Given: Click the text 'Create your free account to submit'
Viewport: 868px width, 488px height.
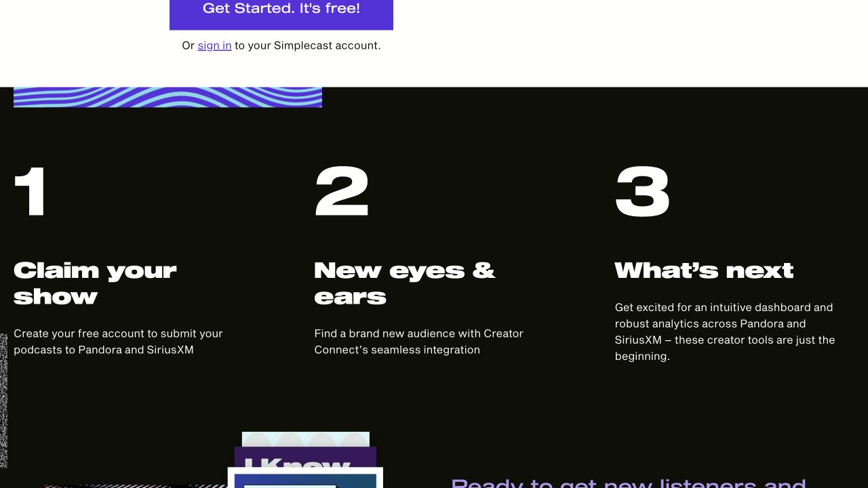Looking at the screenshot, I should [105, 333].
